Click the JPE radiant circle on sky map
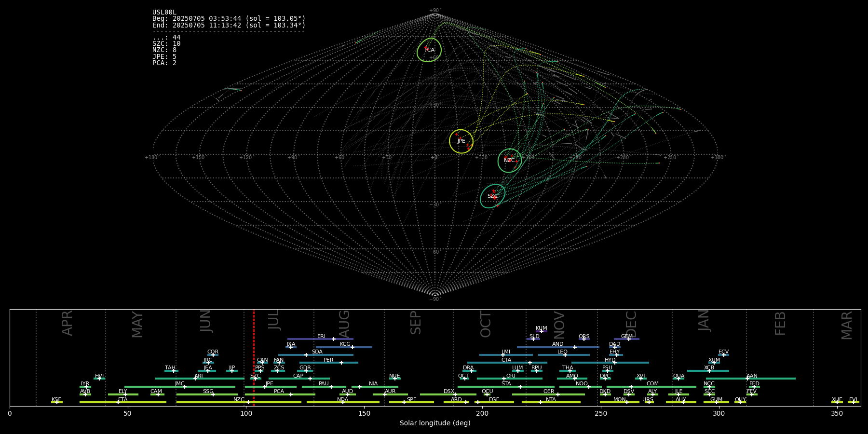This screenshot has height=434, width=868. 461,141
